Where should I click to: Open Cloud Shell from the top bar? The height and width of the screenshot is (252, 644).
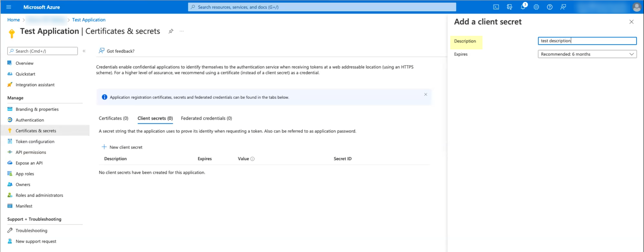(496, 7)
